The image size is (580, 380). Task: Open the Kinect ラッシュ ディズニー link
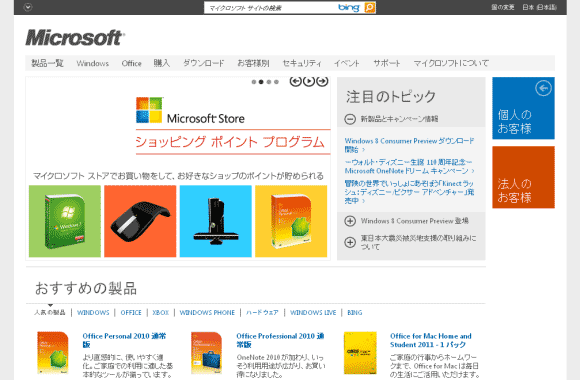pos(409,192)
